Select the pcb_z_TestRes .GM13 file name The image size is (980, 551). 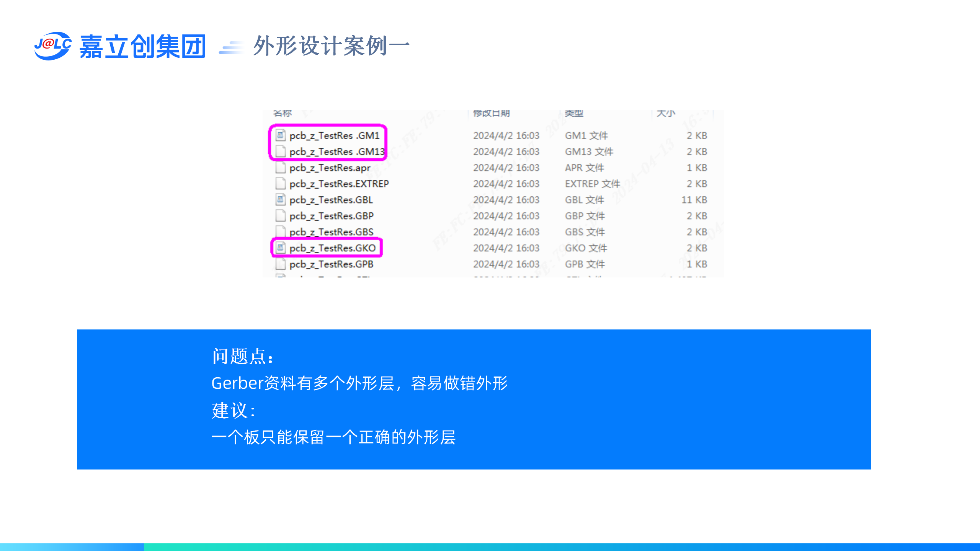pyautogui.click(x=337, y=152)
